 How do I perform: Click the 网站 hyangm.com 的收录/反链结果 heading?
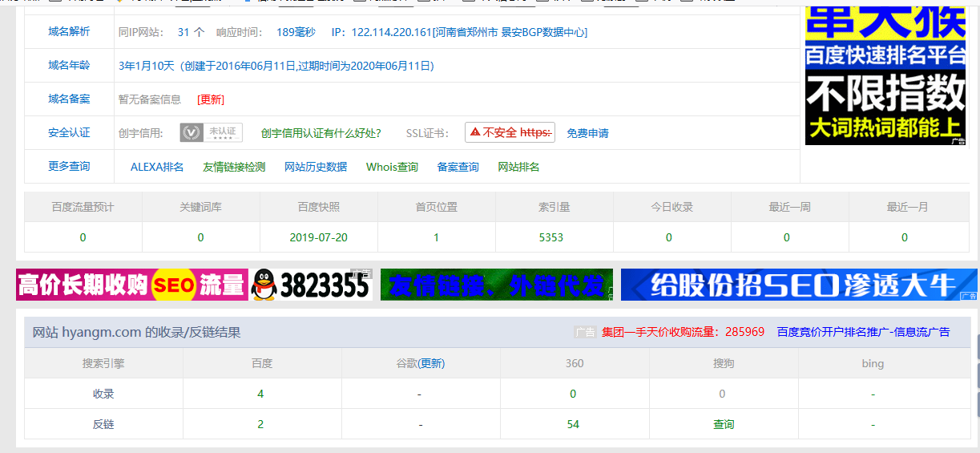[x=136, y=332]
